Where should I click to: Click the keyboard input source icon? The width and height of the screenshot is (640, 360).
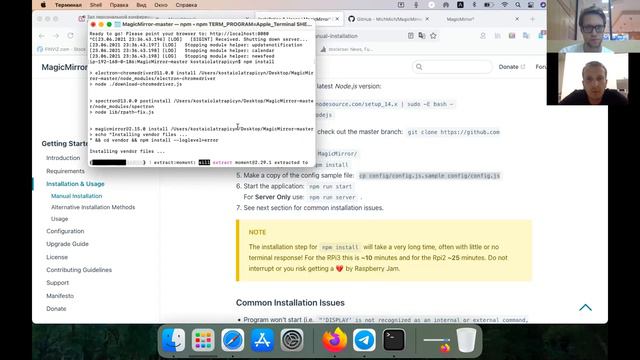pos(460,5)
